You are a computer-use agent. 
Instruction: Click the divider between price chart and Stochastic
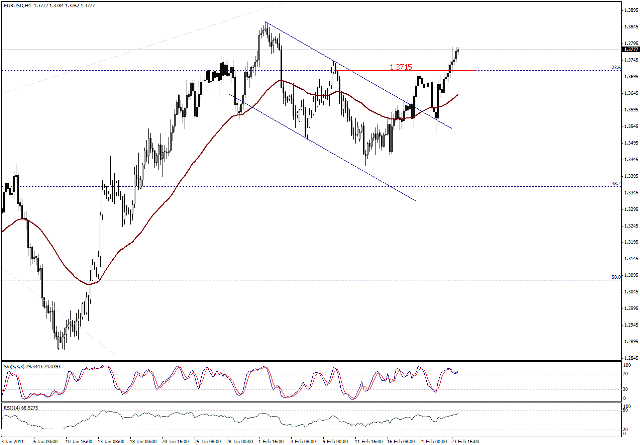(300, 360)
